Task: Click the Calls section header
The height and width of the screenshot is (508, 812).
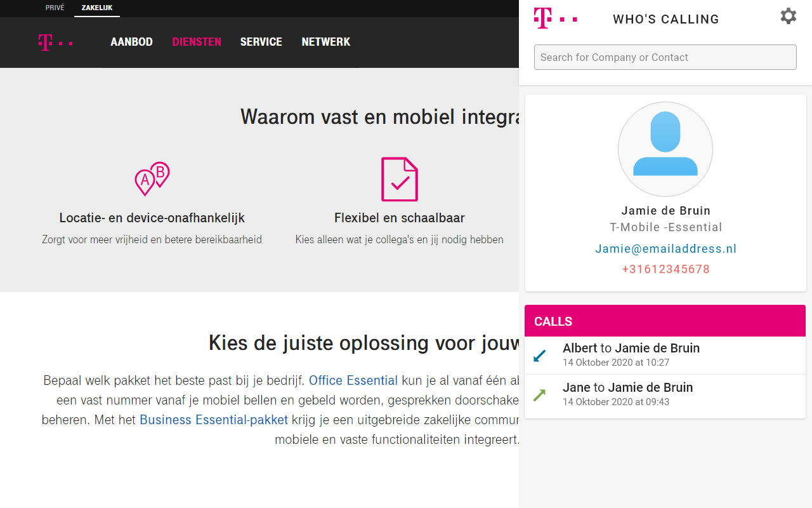Action: pos(665,321)
